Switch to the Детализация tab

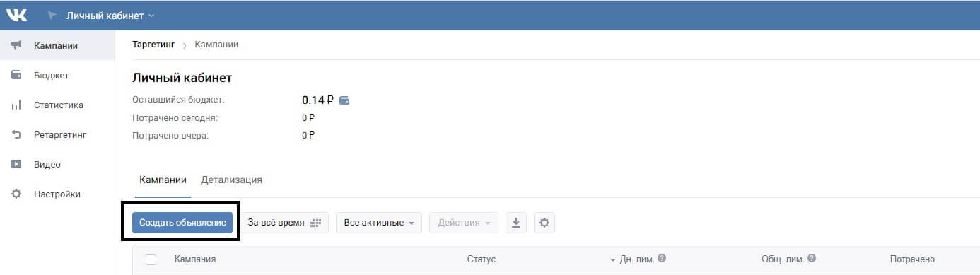[x=231, y=180]
